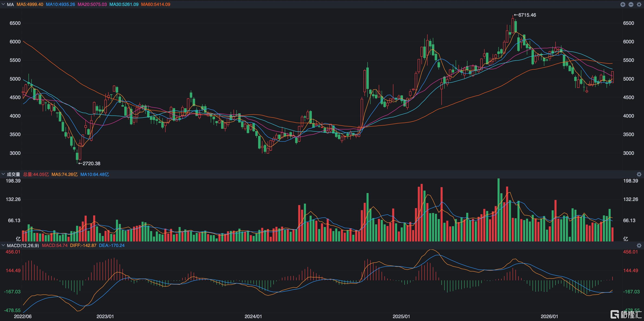Click the 2720.38 low price annotation
The image size is (644, 321).
point(91,164)
